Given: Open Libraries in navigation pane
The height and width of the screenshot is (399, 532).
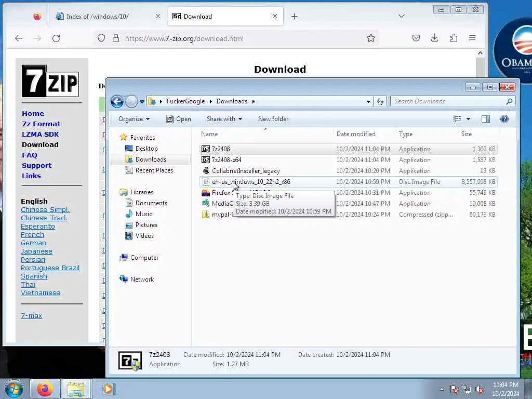Looking at the screenshot, I should [x=141, y=192].
